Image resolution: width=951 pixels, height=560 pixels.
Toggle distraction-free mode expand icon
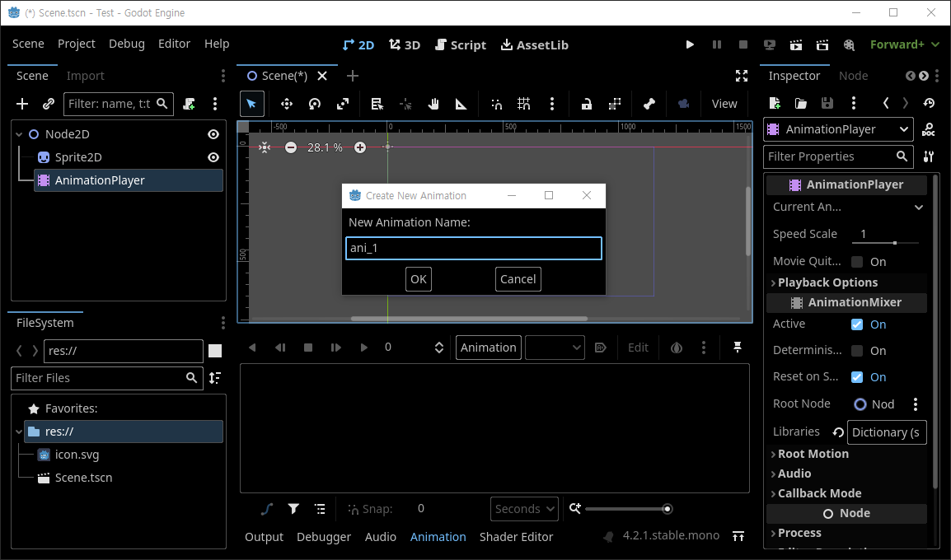pyautogui.click(x=741, y=76)
